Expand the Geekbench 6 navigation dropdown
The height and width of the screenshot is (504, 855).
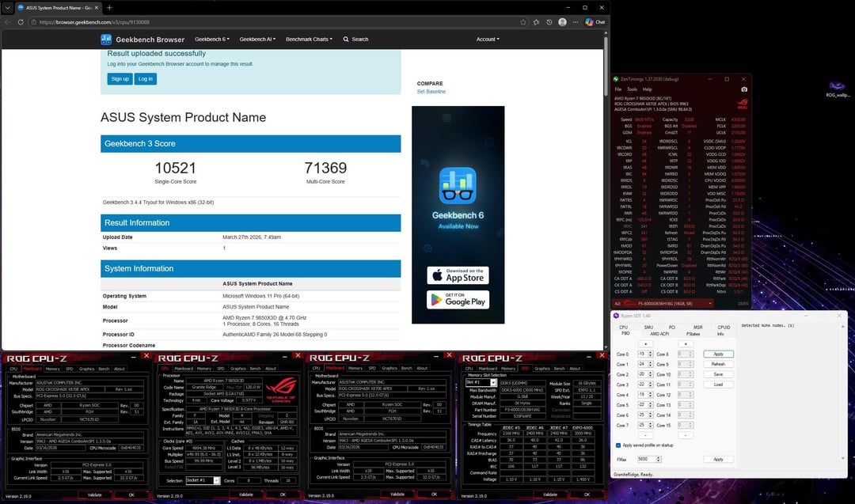[x=213, y=39]
